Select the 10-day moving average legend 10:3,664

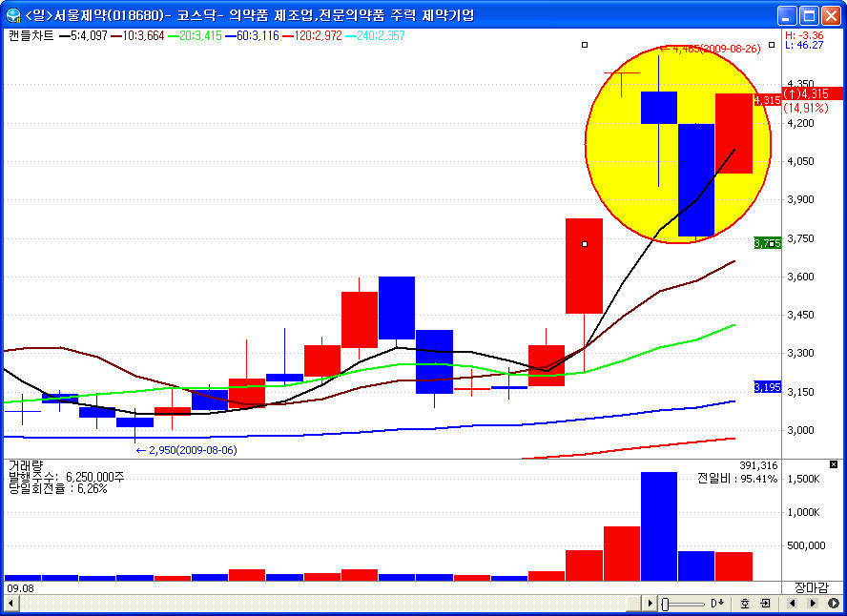(137, 35)
